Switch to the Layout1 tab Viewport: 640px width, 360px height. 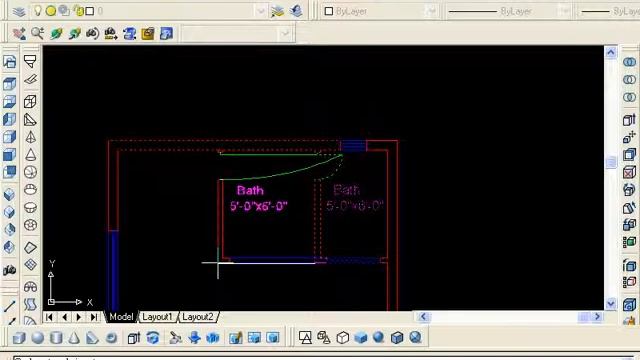158,317
